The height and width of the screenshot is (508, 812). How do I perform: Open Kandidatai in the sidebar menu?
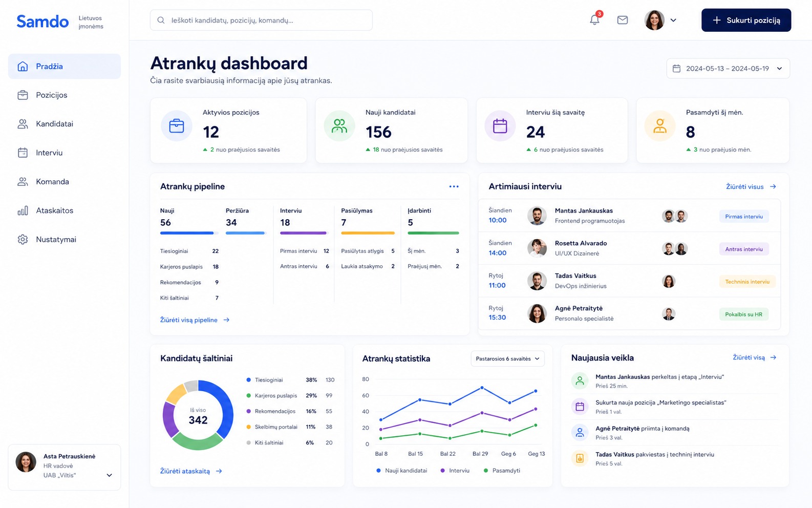[x=65, y=124]
